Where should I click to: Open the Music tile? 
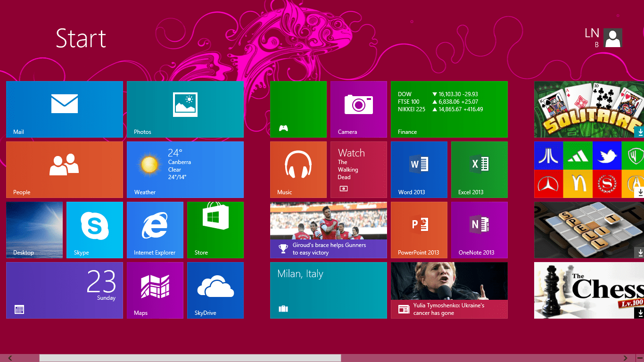tap(298, 170)
